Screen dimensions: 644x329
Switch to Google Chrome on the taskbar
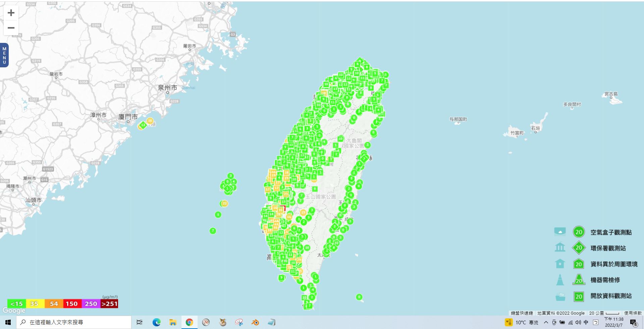coord(189,322)
